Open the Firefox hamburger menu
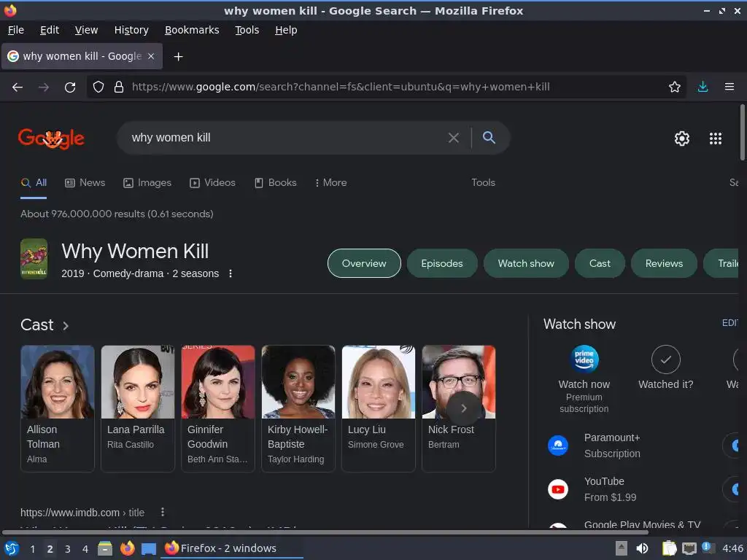This screenshot has height=560, width=747. point(729,87)
